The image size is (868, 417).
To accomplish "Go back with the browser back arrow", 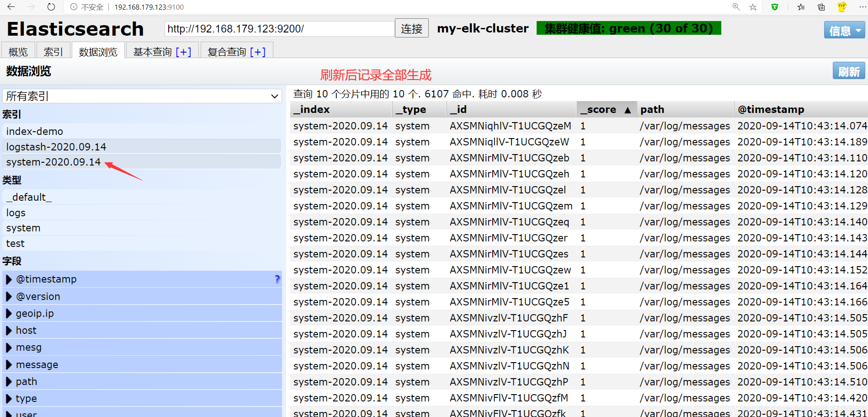I will (x=11, y=7).
